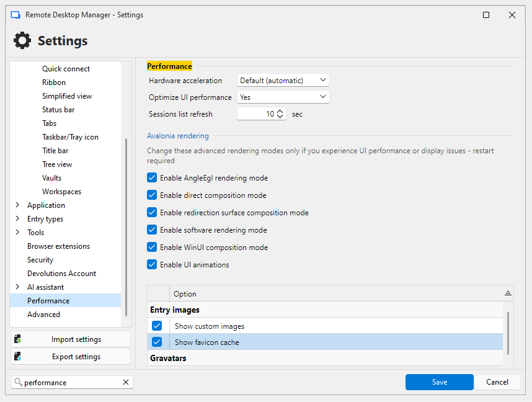Screen dimensions: 532x402
Task: Disable redirection surface composition mode checkbox
Action: [152, 212]
